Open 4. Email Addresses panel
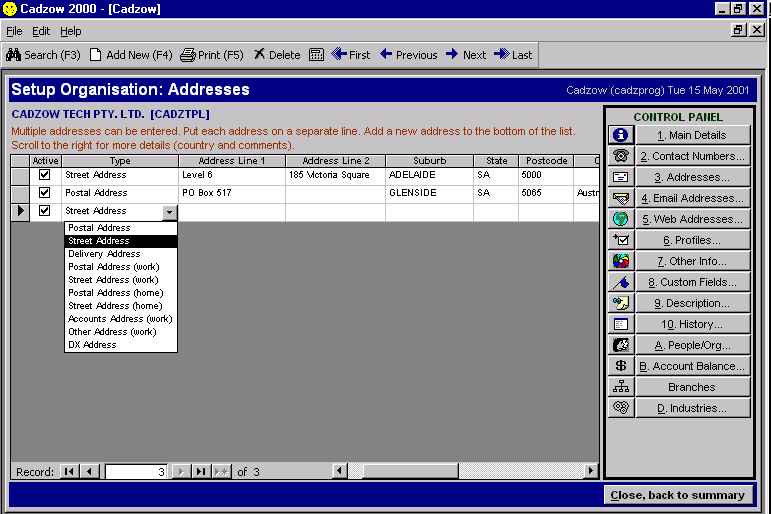 click(692, 198)
